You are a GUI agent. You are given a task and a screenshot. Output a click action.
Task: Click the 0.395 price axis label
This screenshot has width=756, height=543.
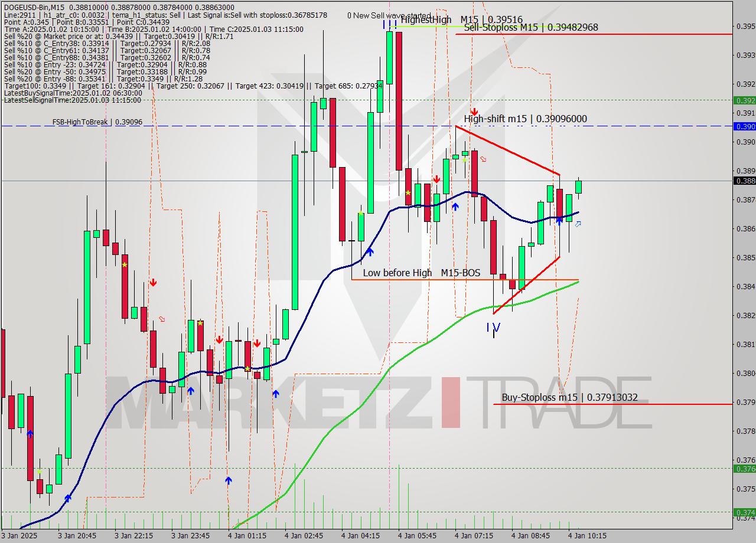[x=745, y=27]
